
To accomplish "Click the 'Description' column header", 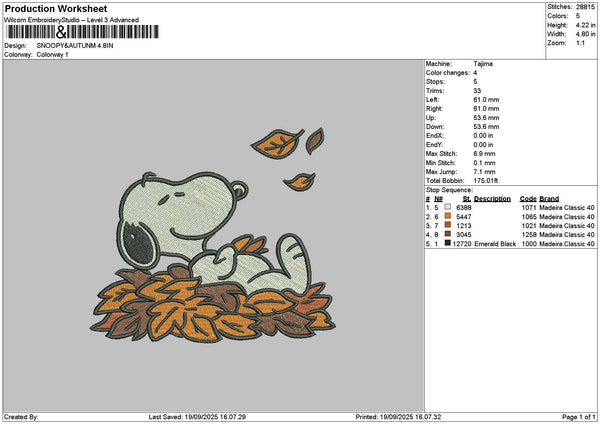I will [x=492, y=199].
